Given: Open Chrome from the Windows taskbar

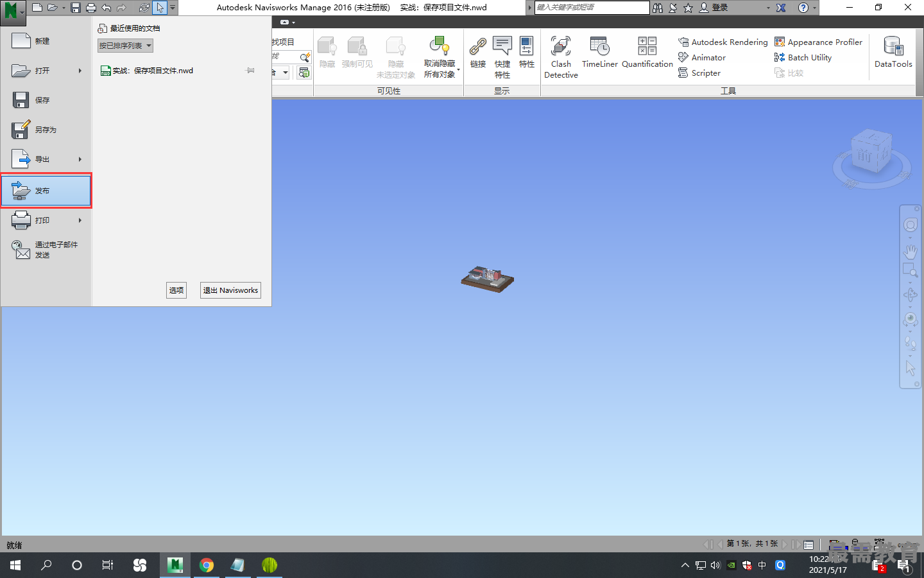Looking at the screenshot, I should click(206, 565).
